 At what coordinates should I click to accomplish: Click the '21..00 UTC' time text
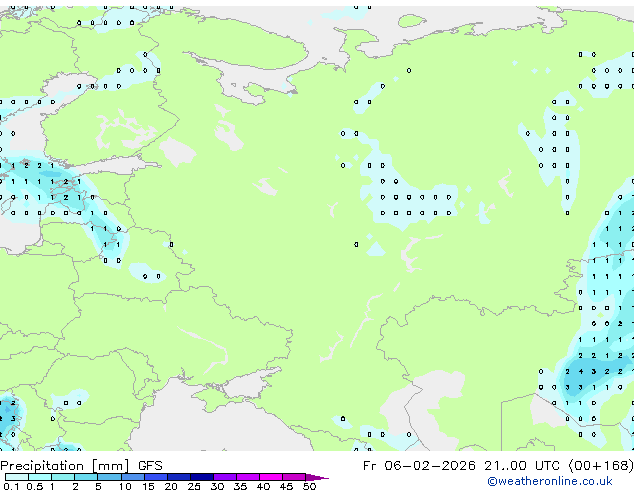tap(522, 466)
